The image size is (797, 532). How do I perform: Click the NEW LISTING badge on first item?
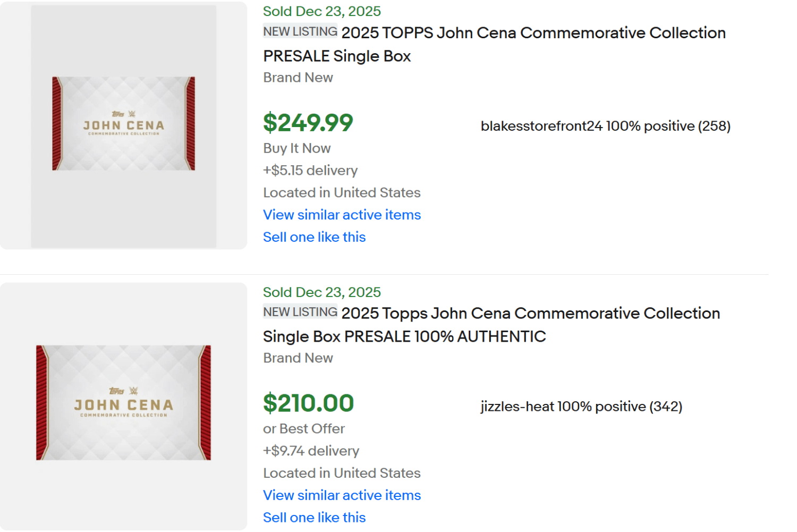(x=300, y=31)
